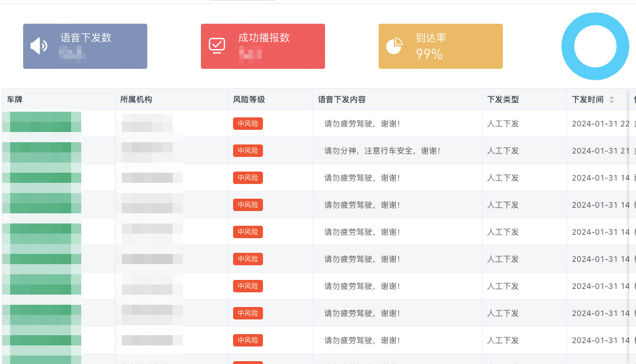Click the 下发时间 column header label
636x364 pixels.
tap(587, 99)
